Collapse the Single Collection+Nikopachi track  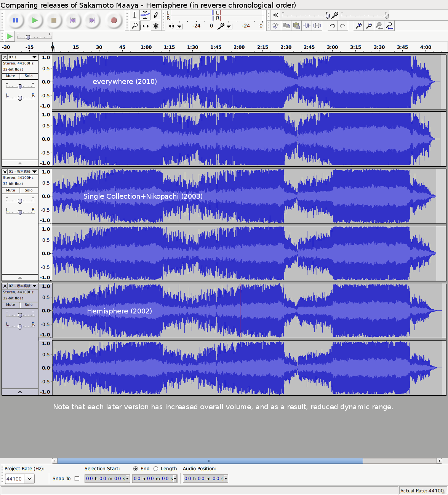(20, 277)
